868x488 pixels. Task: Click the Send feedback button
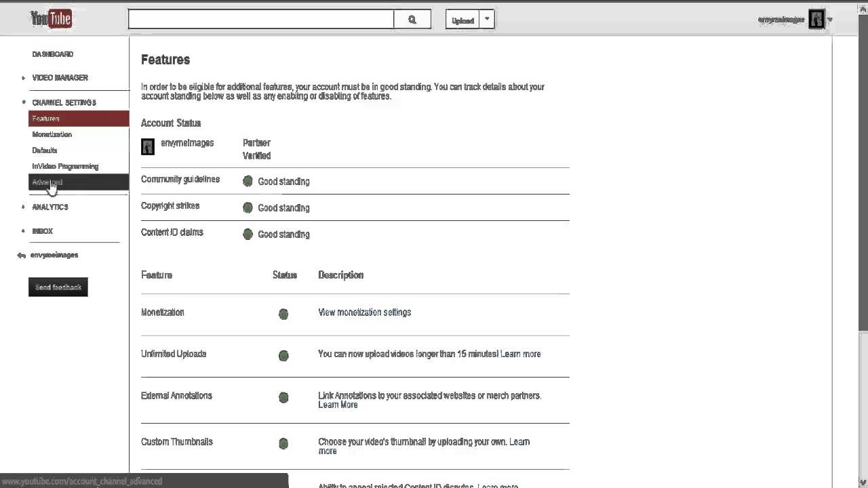[x=58, y=287]
